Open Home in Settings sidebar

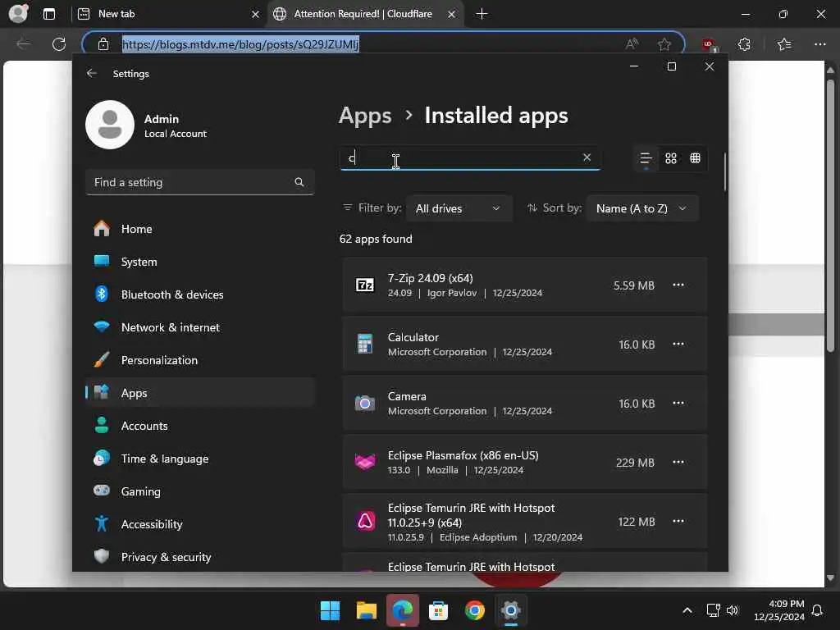coord(199,229)
